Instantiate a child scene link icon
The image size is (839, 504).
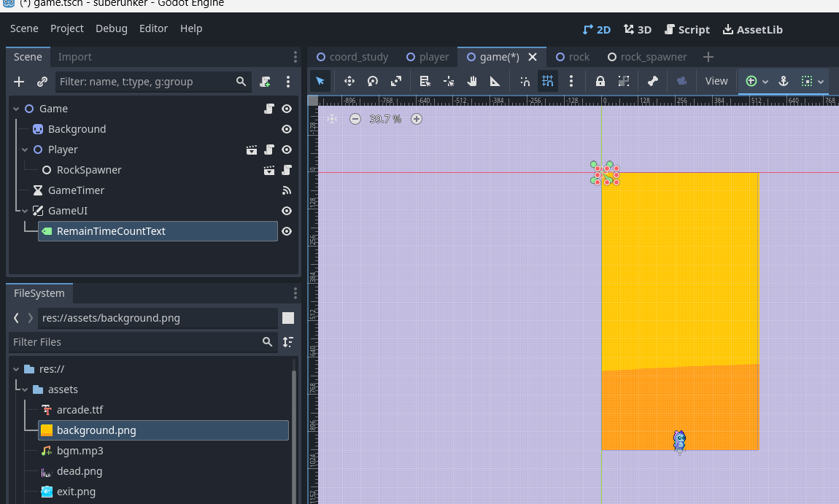[42, 82]
